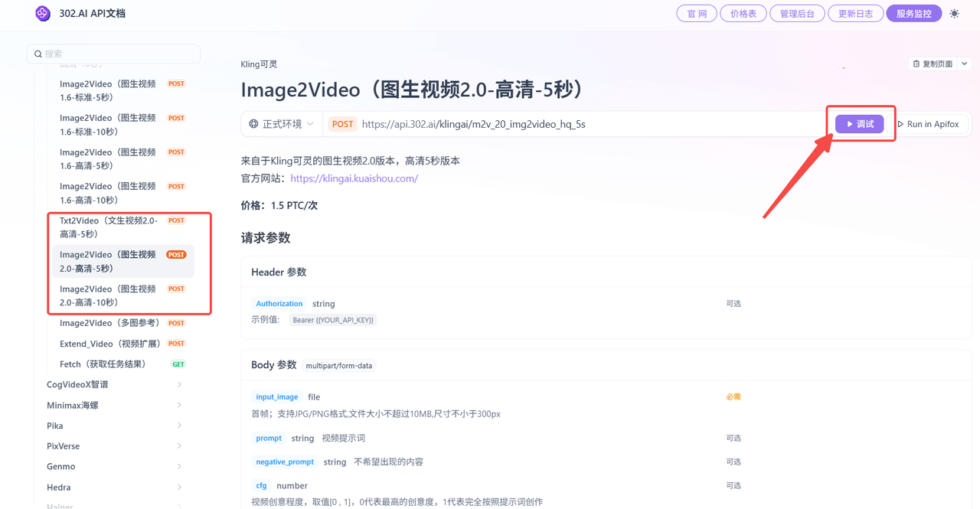This screenshot has height=509, width=980.
Task: Toggle the light/dark theme sun icon
Action: tap(954, 14)
